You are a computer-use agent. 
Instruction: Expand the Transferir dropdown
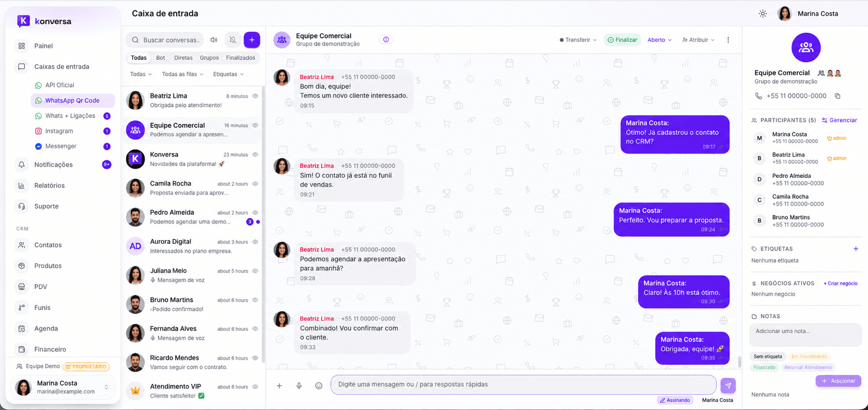(x=578, y=40)
